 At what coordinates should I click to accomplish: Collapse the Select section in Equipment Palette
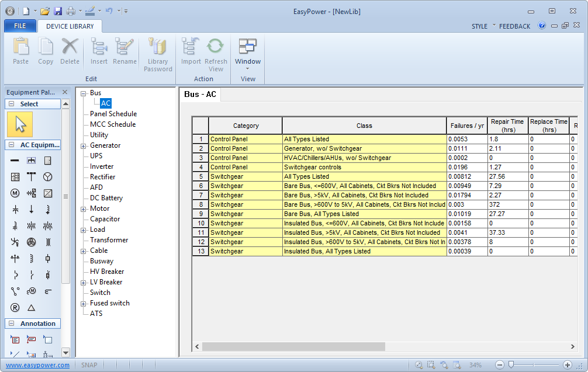coord(11,104)
